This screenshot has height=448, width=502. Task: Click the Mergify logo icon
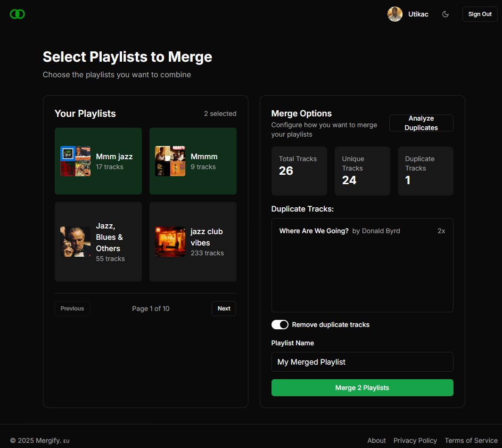[x=17, y=14]
